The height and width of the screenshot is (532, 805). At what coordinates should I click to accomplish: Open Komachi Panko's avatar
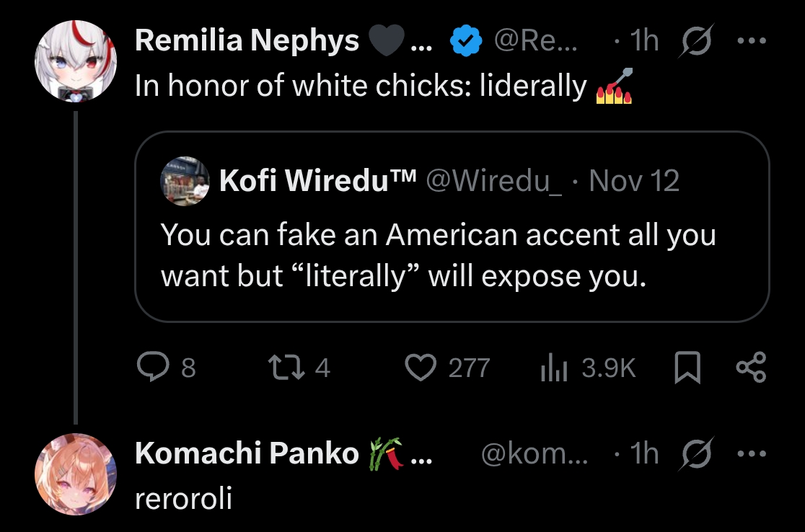click(76, 474)
